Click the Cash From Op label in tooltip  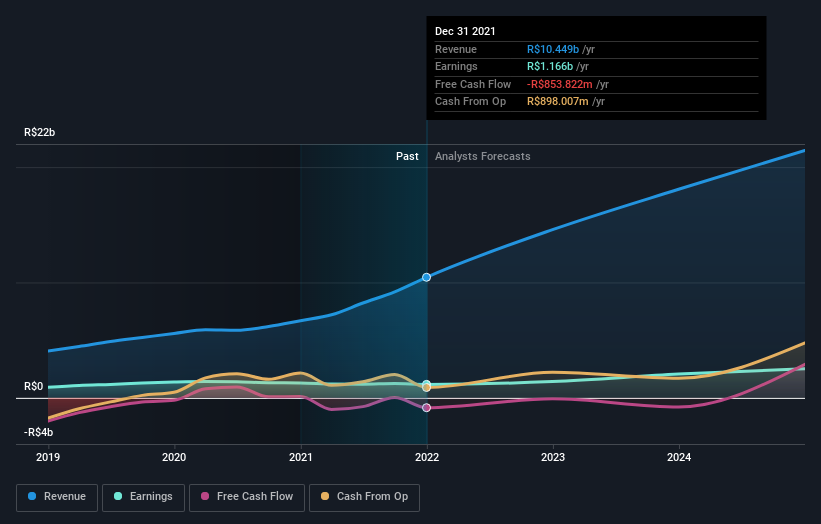coord(470,102)
